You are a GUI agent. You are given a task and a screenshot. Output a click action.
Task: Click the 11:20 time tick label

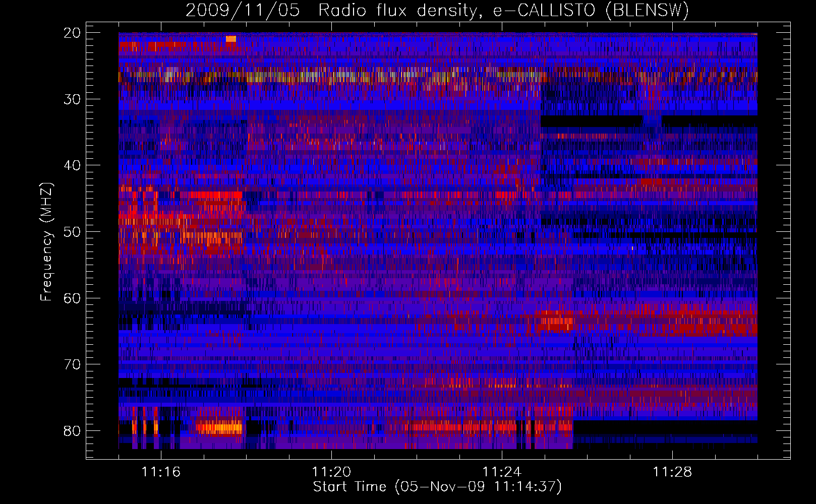point(331,472)
